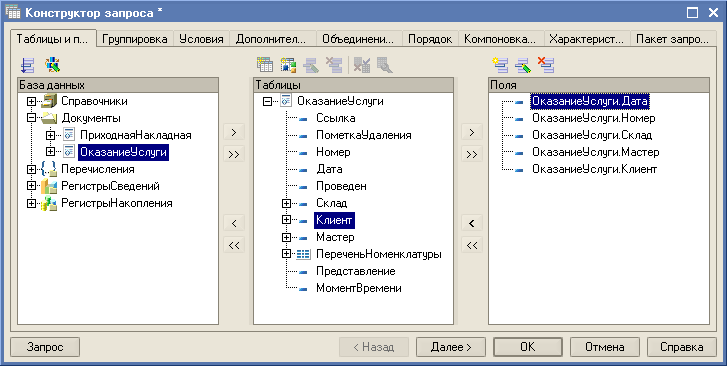Select ОказаниеУслуги.Дата in the Поля list
Viewport: 727px width, 366px height.
click(x=590, y=101)
